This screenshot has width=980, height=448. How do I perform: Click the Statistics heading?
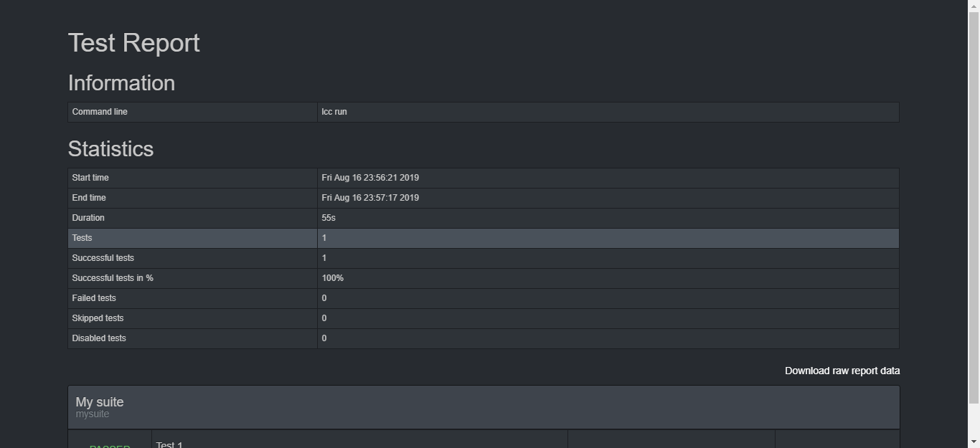[110, 149]
